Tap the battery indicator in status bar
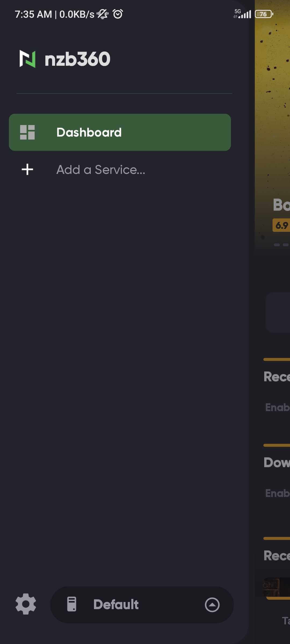 tap(264, 14)
